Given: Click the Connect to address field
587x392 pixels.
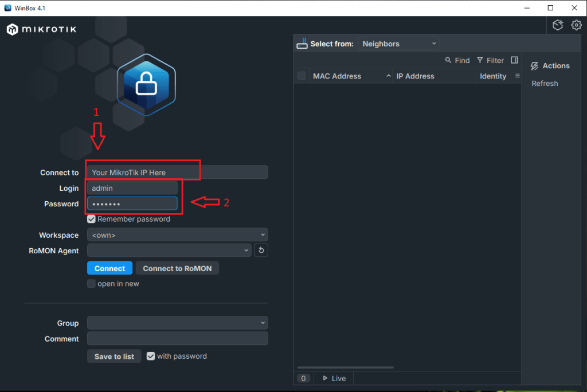Looking at the screenshot, I should click(x=178, y=173).
